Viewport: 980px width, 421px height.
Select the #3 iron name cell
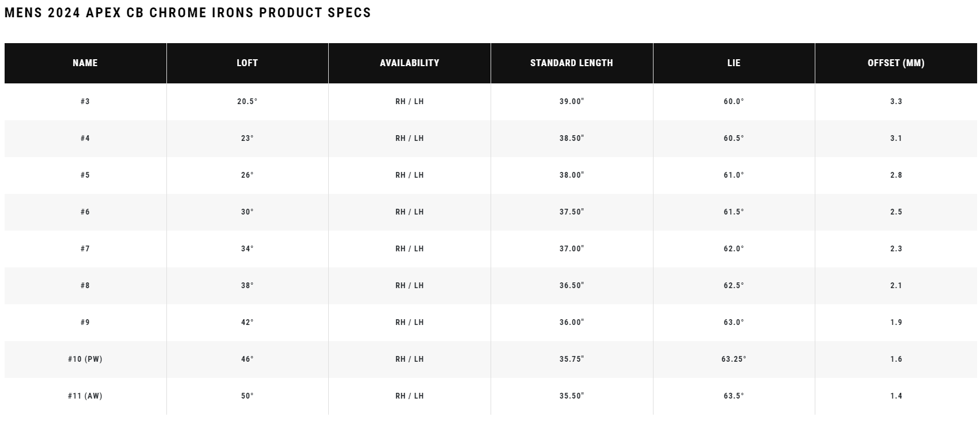(x=85, y=102)
